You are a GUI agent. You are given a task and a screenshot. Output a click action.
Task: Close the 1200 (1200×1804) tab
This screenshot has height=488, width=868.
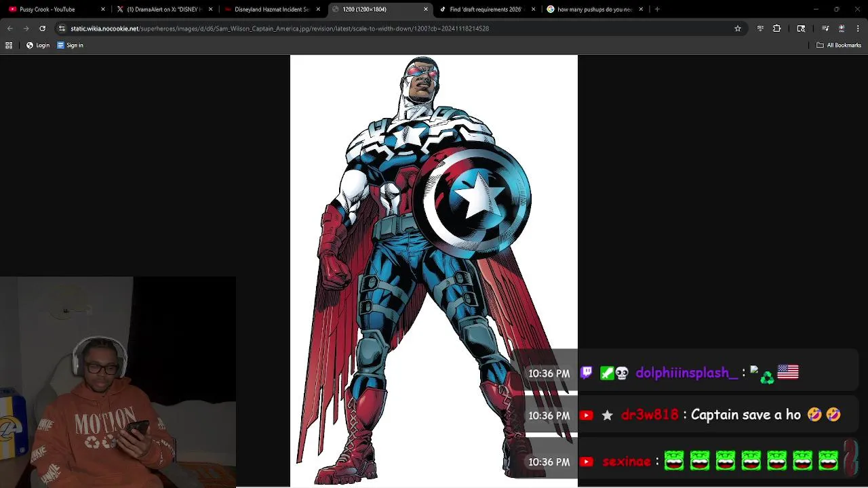pos(426,9)
